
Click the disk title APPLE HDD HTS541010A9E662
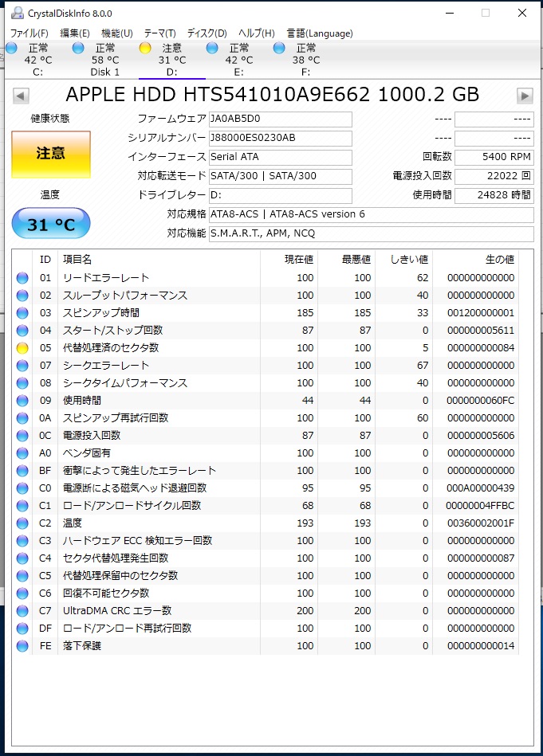click(x=218, y=95)
